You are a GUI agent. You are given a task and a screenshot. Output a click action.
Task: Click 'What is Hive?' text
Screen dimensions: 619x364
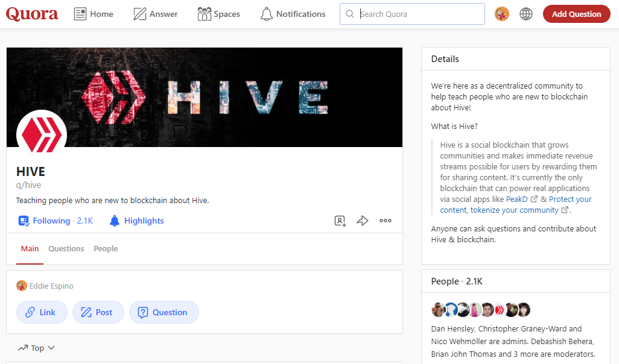click(x=454, y=126)
